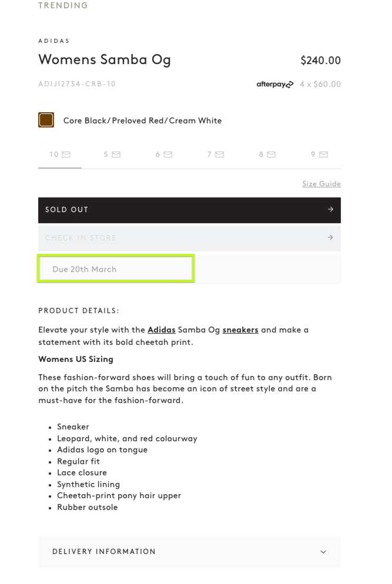The width and height of the screenshot is (392, 584).
Task: Open the Size Guide link
Action: [x=321, y=184]
